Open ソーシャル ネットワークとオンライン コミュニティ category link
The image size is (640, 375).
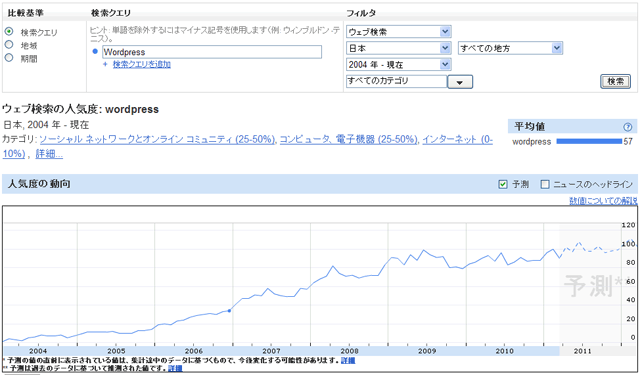click(x=157, y=140)
